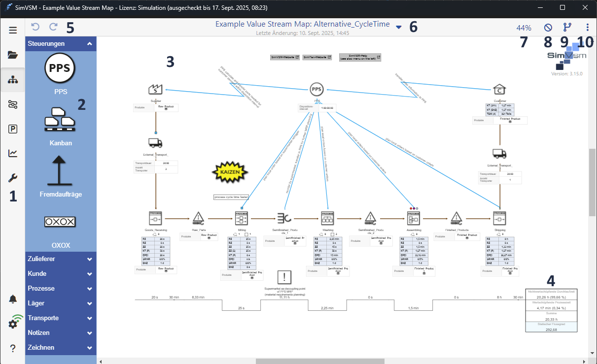Image resolution: width=597 pixels, height=364 pixels.
Task: Collapse the Steuerungen section
Action: point(89,44)
